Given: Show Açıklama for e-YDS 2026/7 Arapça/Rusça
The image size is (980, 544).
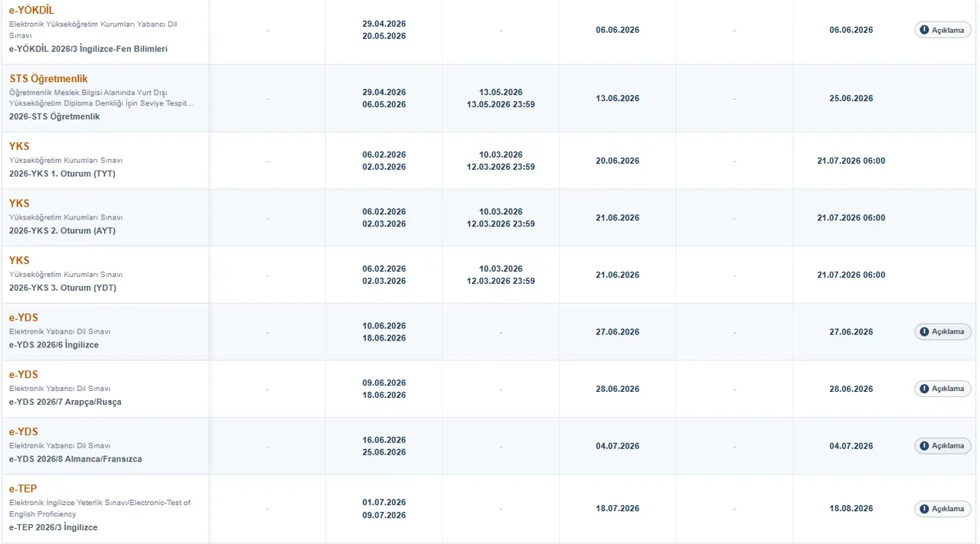Looking at the screenshot, I should (942, 389).
